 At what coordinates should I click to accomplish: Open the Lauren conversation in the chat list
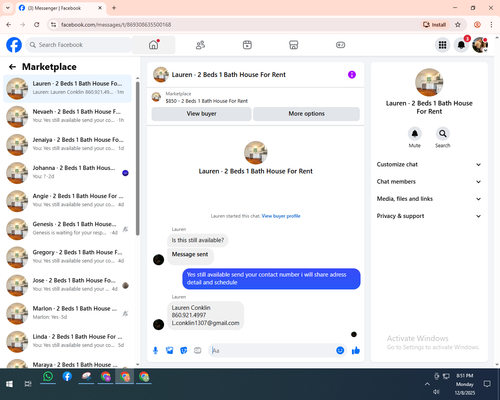pyautogui.click(x=67, y=88)
